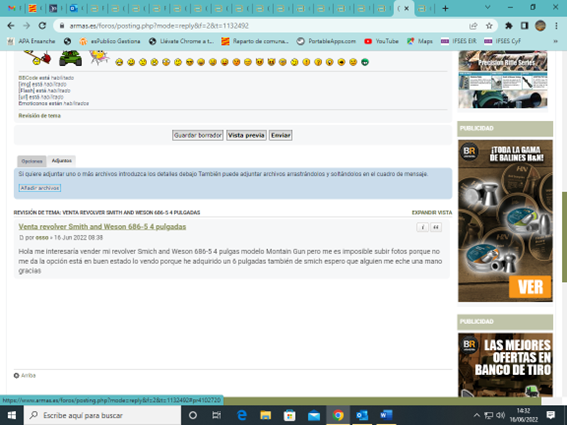The width and height of the screenshot is (567, 425).
Task: Open File Explorer from taskbar
Action: click(265, 415)
